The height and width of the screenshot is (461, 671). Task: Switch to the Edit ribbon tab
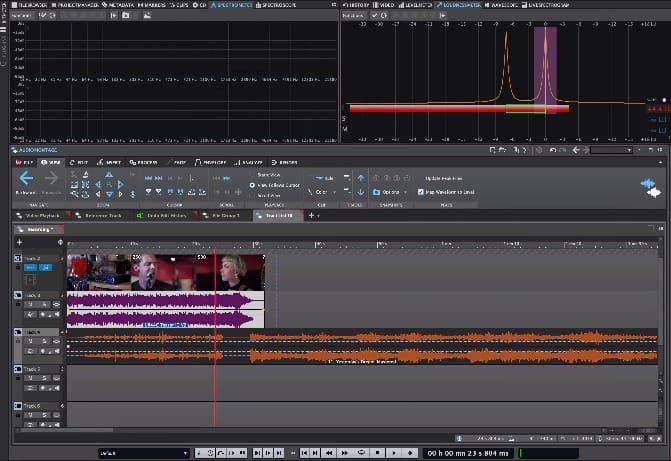pos(81,161)
